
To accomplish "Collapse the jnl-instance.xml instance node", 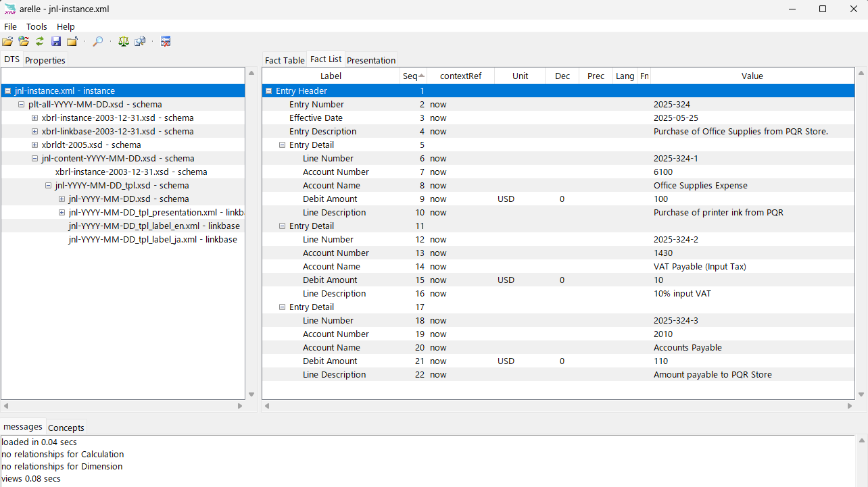I will pos(7,91).
